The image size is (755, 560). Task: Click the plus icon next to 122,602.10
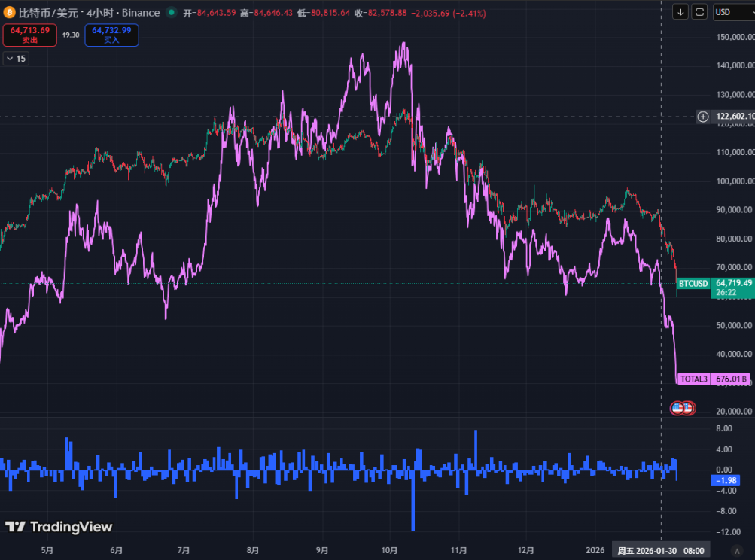click(x=703, y=117)
